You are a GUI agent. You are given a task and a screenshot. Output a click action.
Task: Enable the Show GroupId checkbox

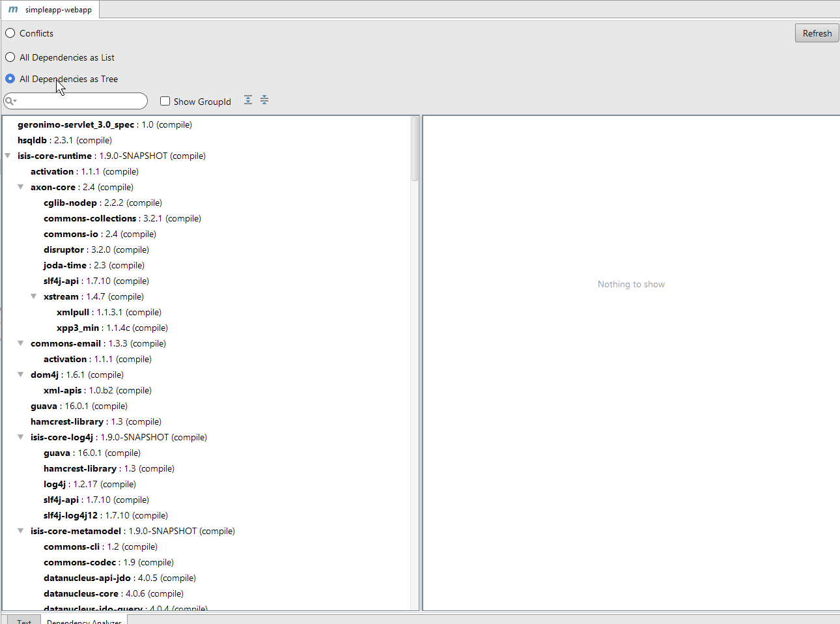[165, 101]
